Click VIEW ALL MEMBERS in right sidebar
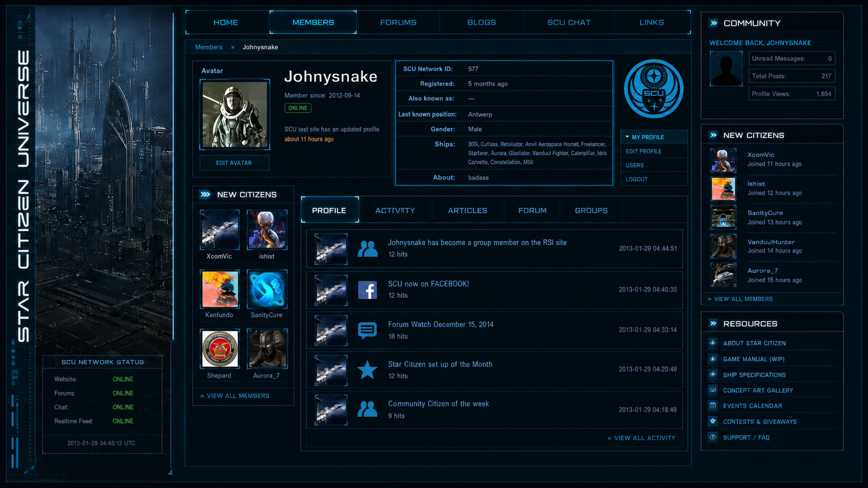The image size is (868, 488). point(740,299)
